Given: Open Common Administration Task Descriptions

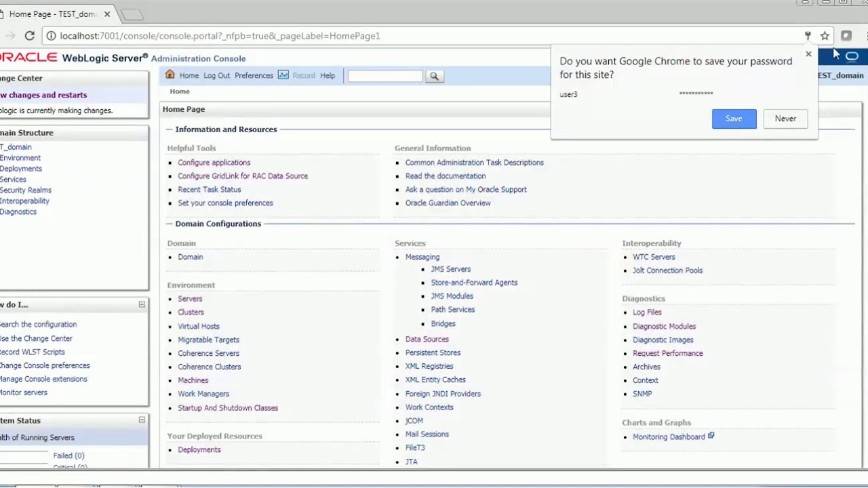Looking at the screenshot, I should pyautogui.click(x=474, y=163).
